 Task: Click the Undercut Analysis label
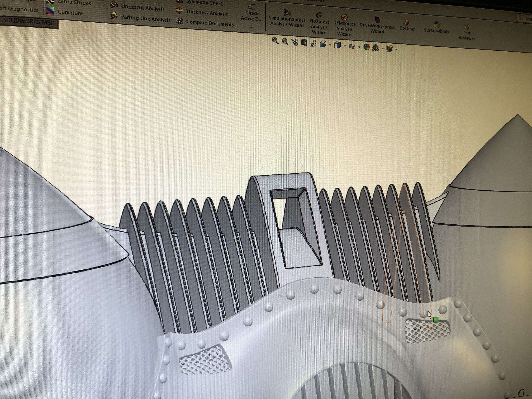coord(143,8)
